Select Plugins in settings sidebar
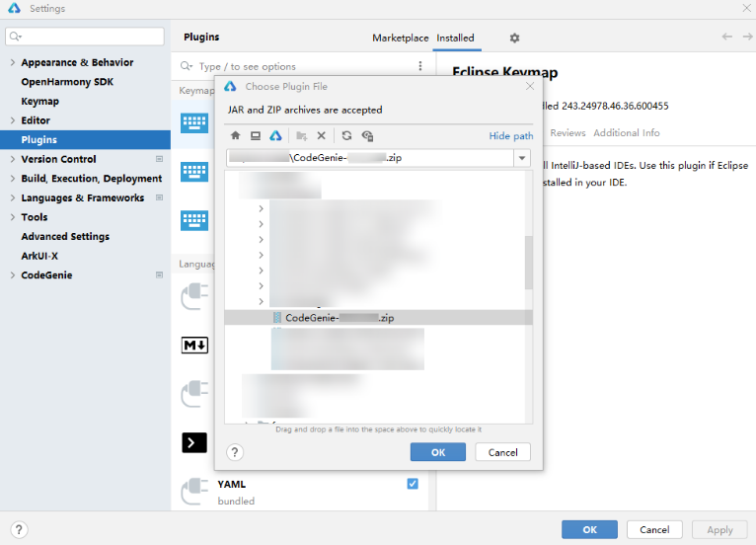 click(85, 139)
